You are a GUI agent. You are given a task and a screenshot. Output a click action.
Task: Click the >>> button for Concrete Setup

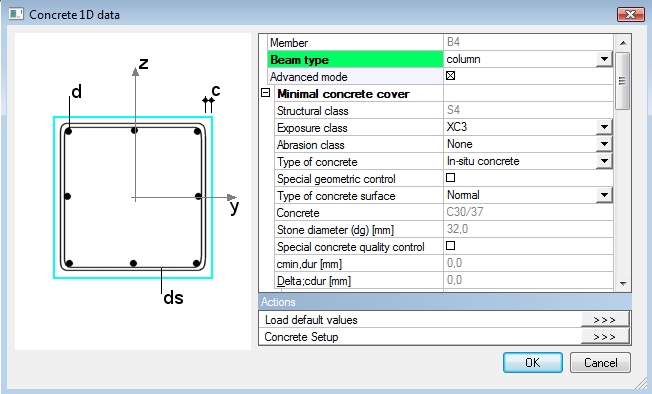[x=605, y=337]
